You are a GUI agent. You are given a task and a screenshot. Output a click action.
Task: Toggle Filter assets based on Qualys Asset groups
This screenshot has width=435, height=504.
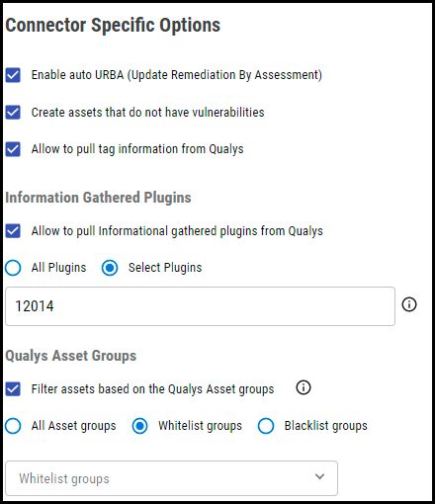click(x=13, y=389)
